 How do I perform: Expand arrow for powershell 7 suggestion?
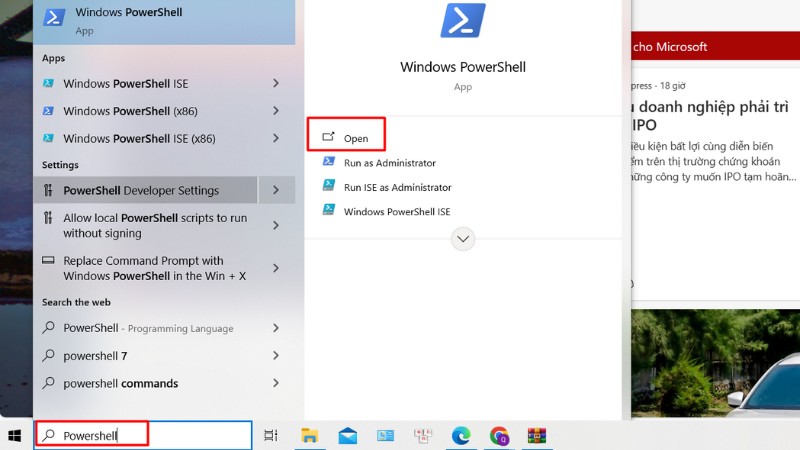click(x=276, y=355)
